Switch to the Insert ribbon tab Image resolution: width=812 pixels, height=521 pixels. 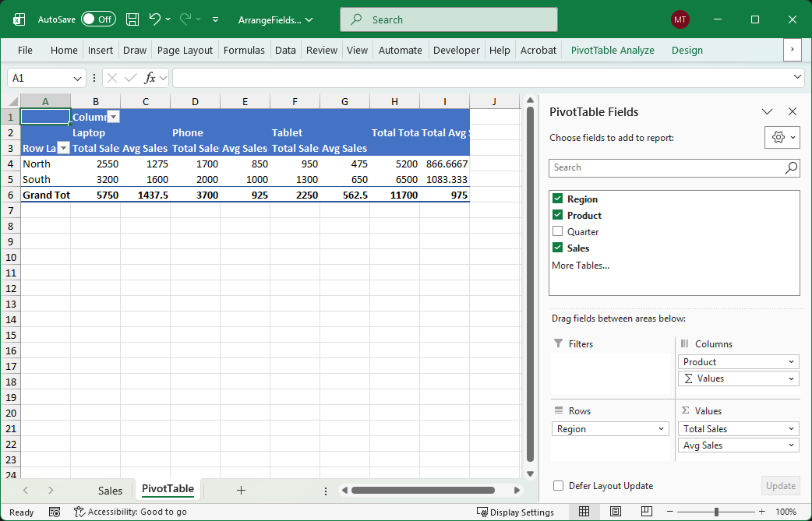click(101, 50)
